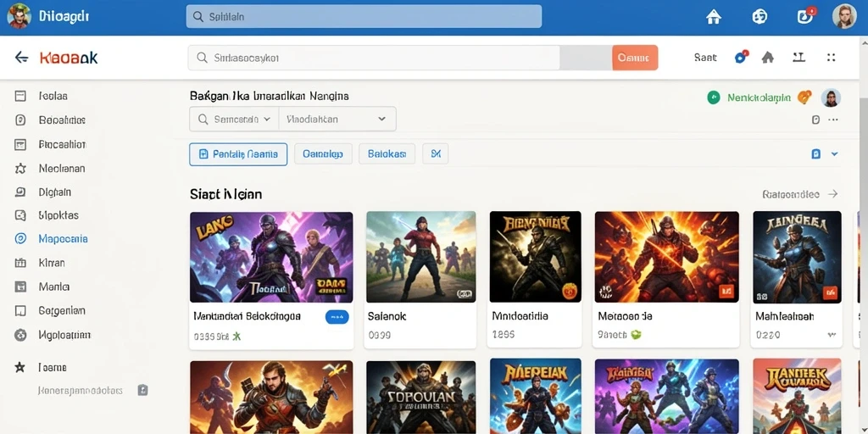Click the Diioagdi avatar logo in blue bar

(x=19, y=17)
